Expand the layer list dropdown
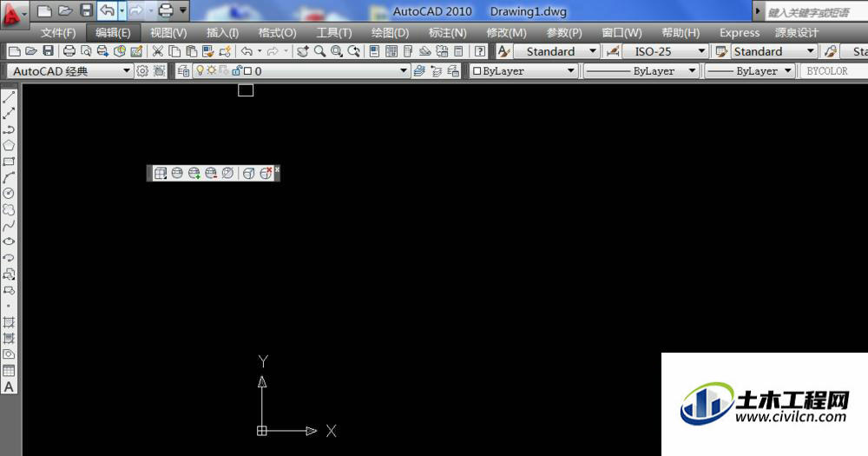868x456 pixels. coord(404,71)
